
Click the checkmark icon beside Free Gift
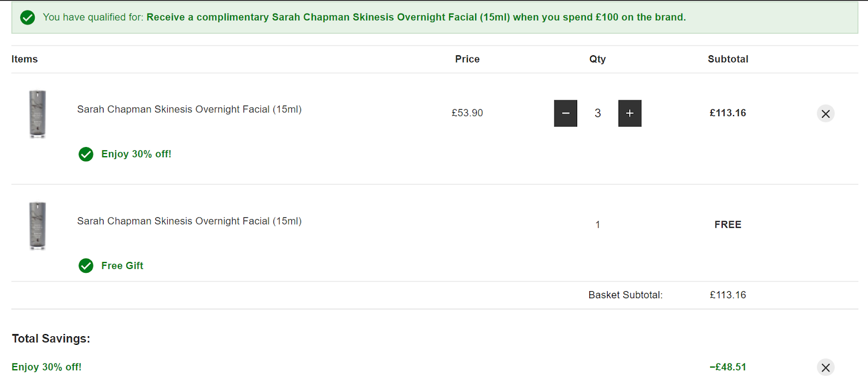click(x=86, y=266)
